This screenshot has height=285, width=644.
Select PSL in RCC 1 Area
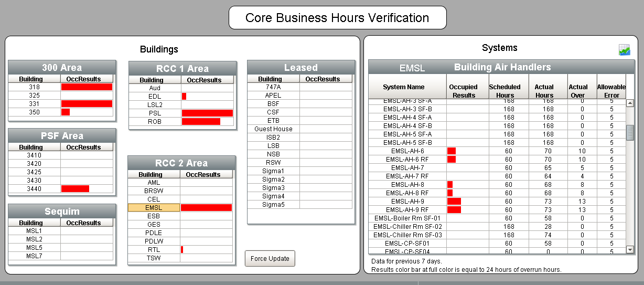click(155, 113)
